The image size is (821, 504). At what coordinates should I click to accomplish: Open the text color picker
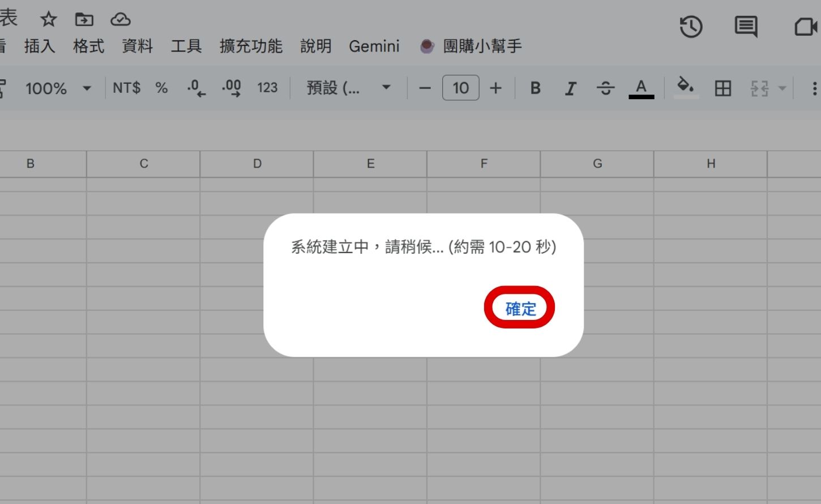[x=640, y=88]
